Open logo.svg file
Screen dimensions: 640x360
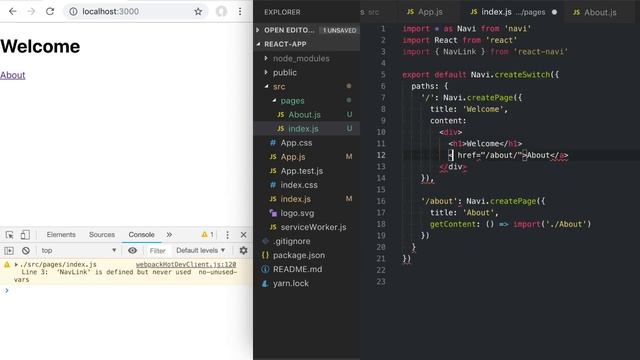[x=297, y=213]
